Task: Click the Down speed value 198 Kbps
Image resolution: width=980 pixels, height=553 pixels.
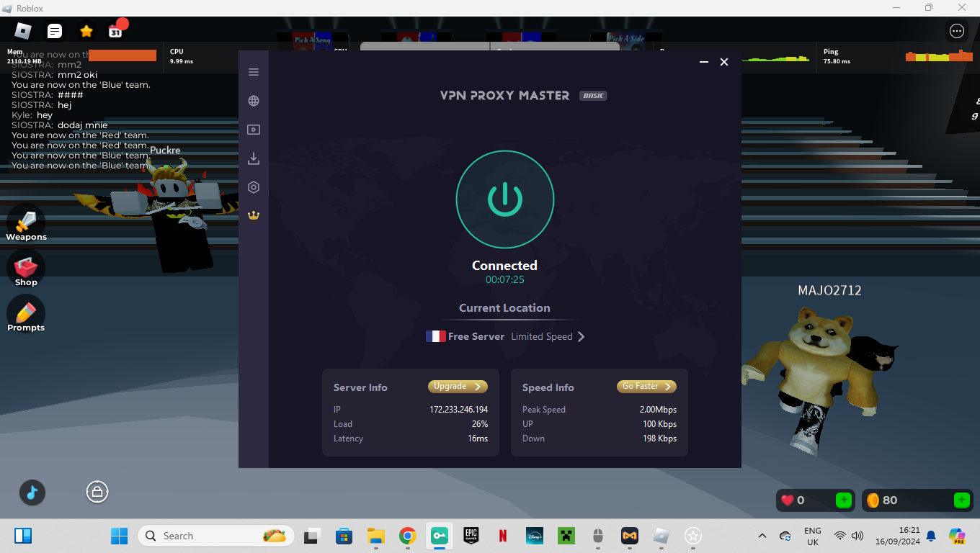Action: tap(659, 439)
